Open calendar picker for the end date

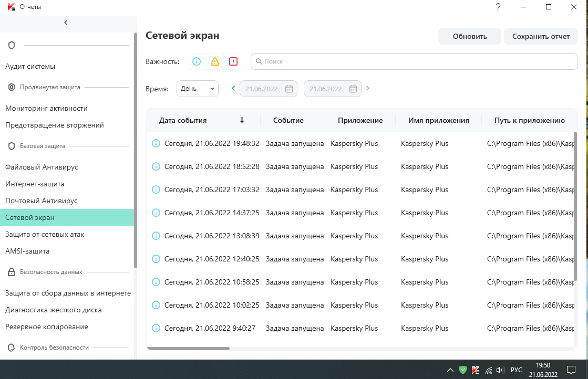tap(353, 89)
